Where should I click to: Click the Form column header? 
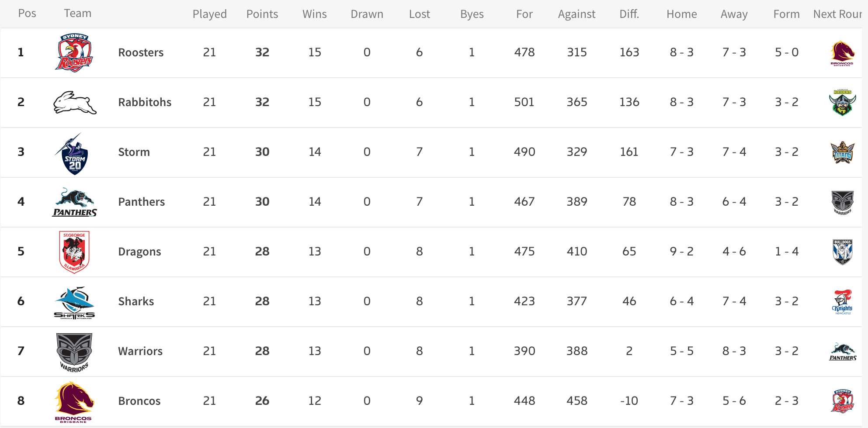[x=787, y=14]
